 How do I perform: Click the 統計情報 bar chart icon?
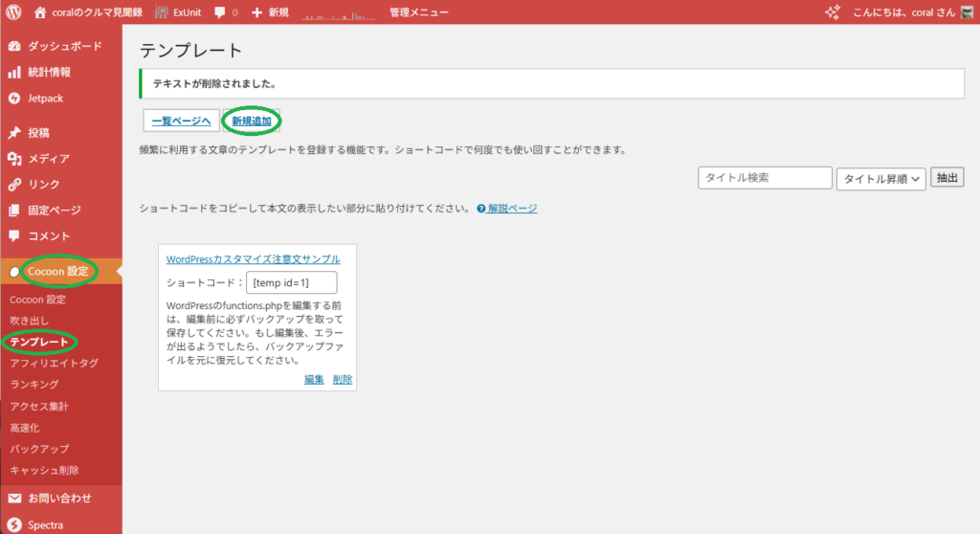(14, 73)
